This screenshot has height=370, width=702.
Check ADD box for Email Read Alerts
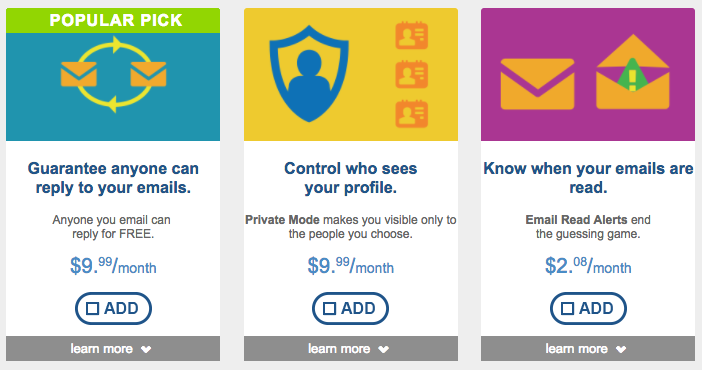click(x=588, y=308)
